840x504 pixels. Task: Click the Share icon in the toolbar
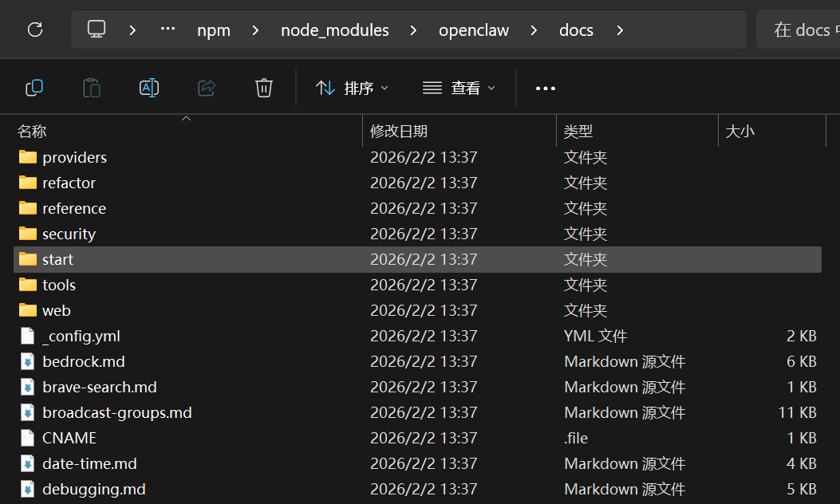pyautogui.click(x=207, y=88)
